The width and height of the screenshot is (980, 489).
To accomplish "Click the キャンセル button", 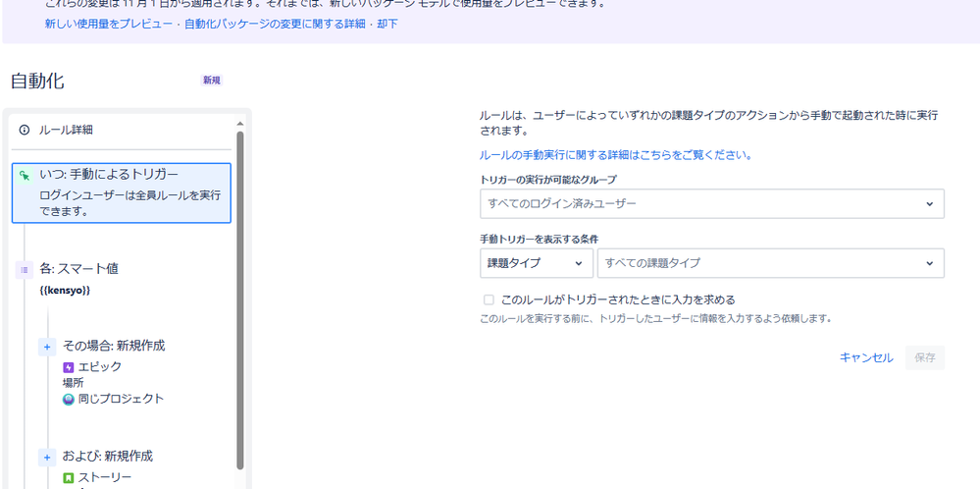I will (866, 357).
